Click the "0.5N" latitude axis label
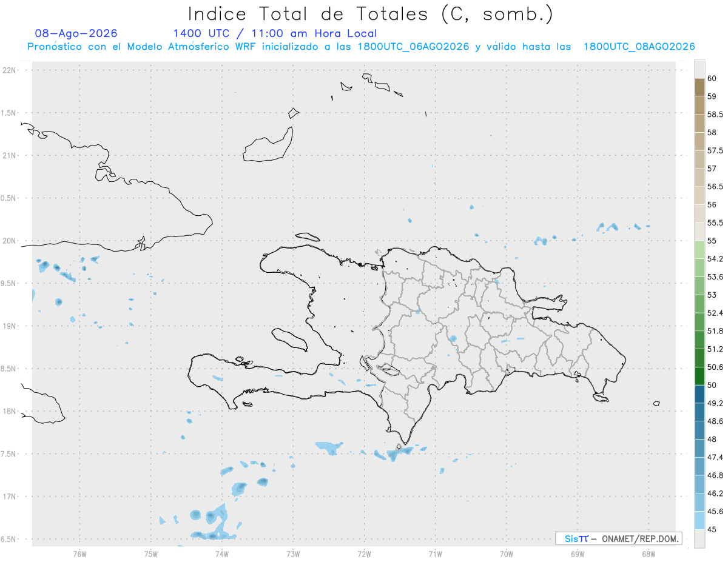This screenshot has width=728, height=562. click(9, 198)
